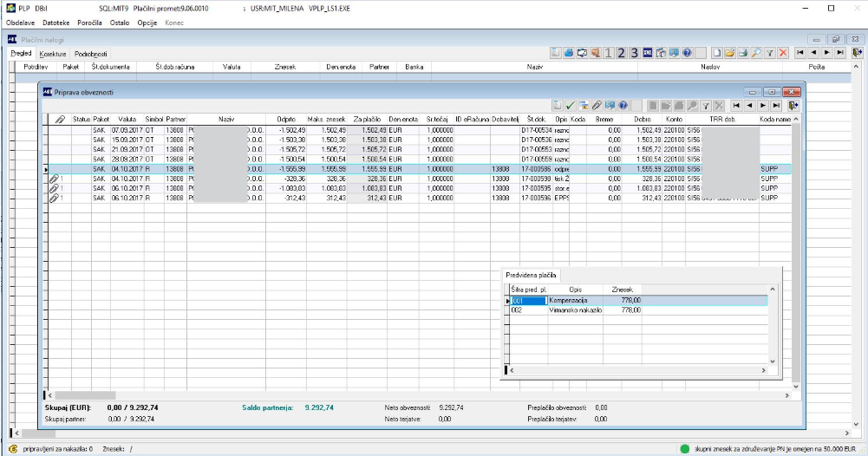Click the green checkmark icon in Priprava obveznosti toolbar

(x=571, y=105)
